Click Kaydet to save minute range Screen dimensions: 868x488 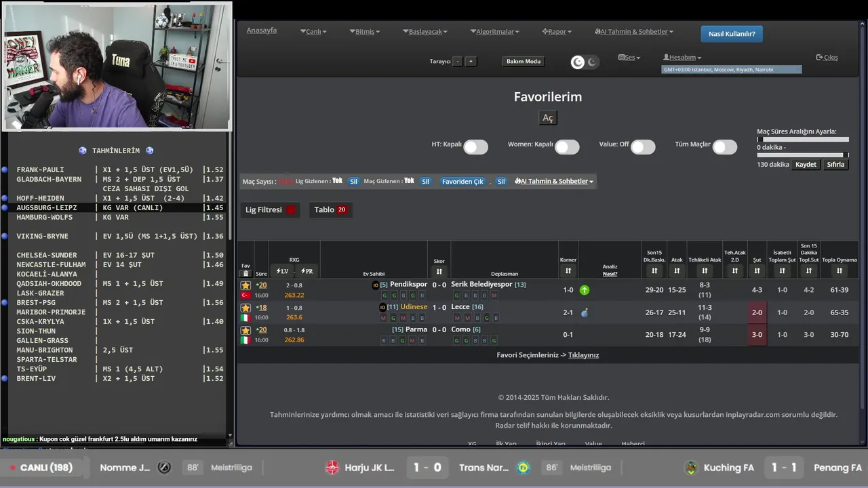click(806, 165)
